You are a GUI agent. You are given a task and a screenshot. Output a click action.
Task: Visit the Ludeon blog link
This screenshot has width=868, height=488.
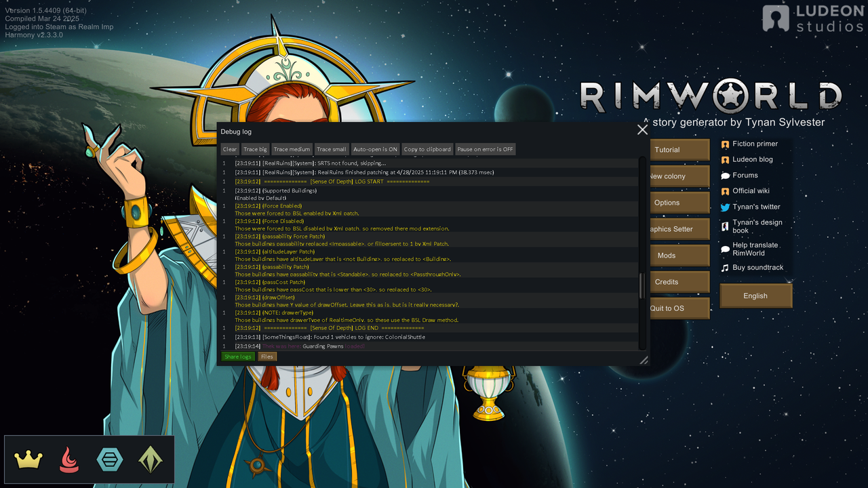753,159
